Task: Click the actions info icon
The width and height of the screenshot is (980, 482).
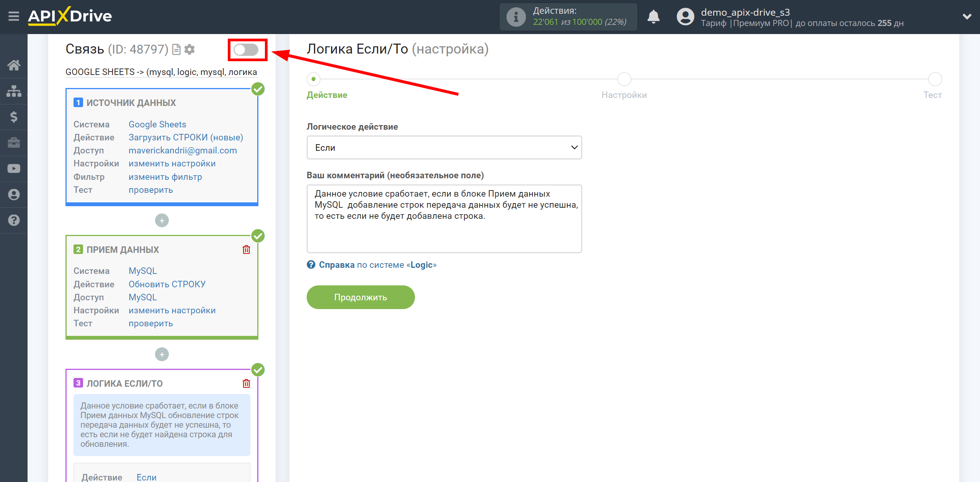Action: 516,17
